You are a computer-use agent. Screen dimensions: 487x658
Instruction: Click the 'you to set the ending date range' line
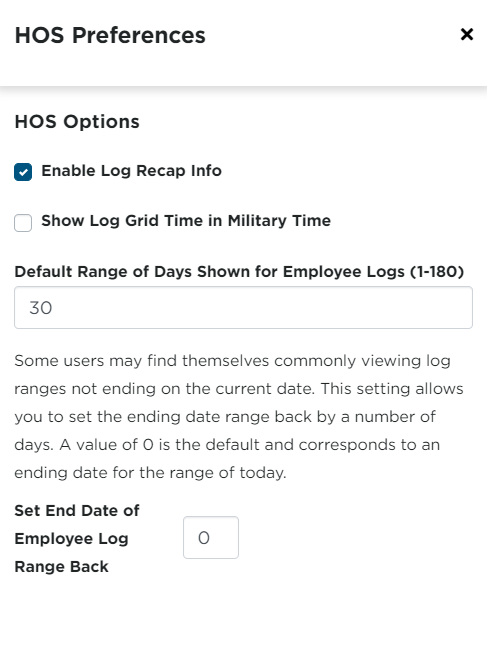click(225, 417)
